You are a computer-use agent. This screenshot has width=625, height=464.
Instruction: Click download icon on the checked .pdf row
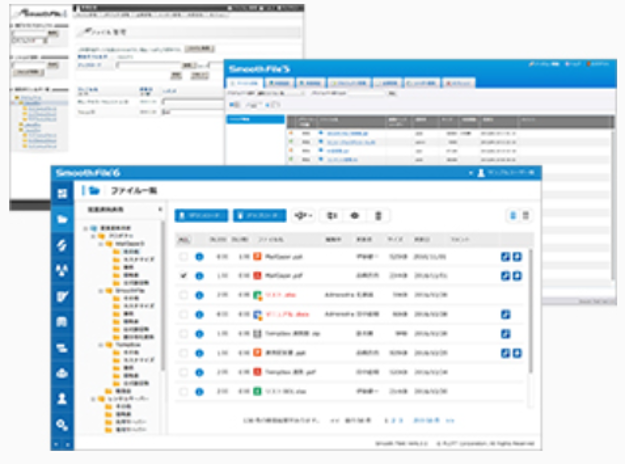pyautogui.click(x=517, y=276)
